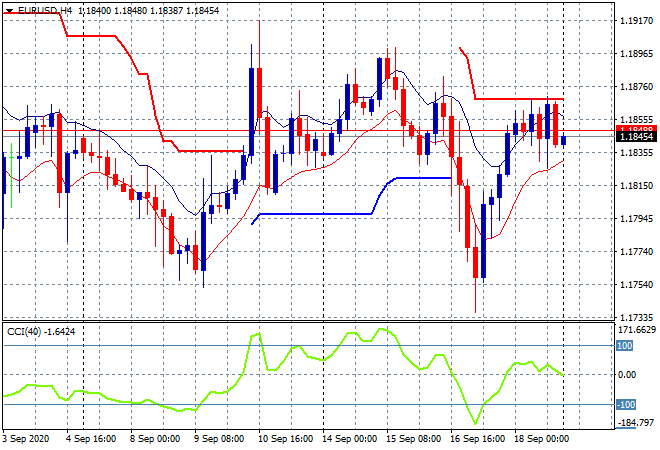Click the blue -100 level label
The image size is (660, 450).
point(624,405)
